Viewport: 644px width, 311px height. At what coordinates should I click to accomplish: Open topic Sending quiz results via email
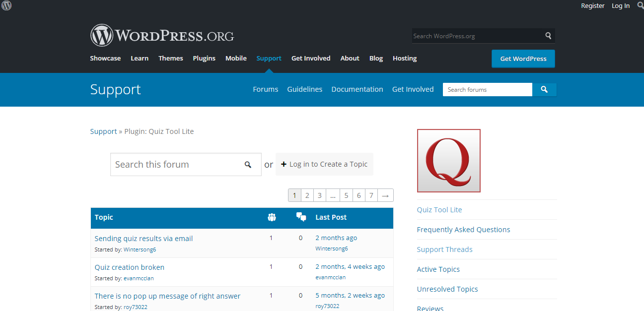point(143,239)
